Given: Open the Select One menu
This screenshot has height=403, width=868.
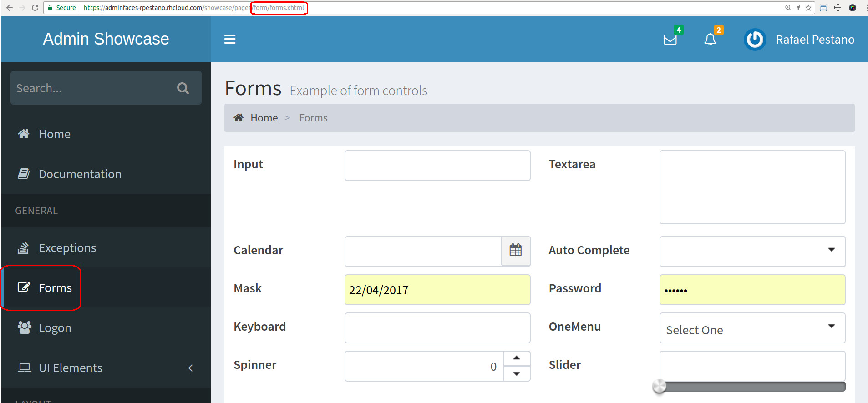Looking at the screenshot, I should point(752,328).
